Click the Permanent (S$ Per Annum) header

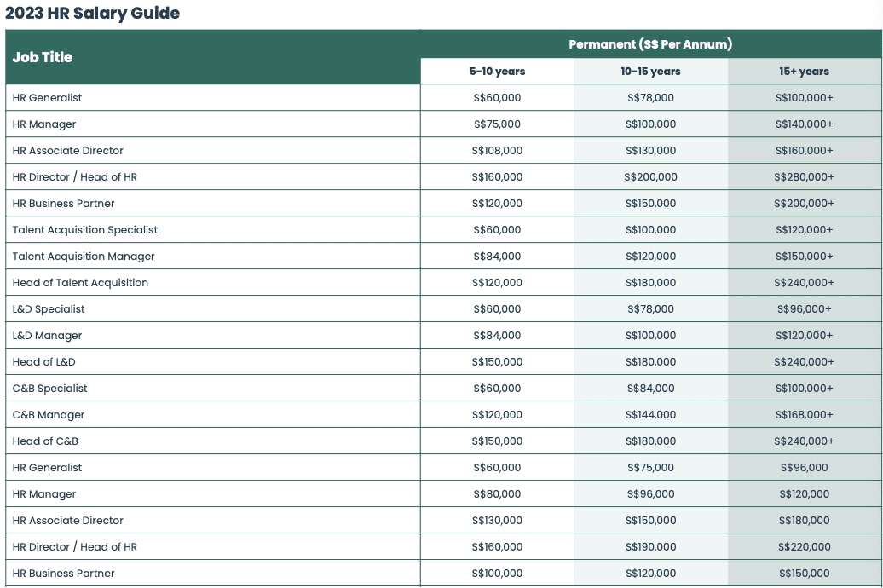tap(650, 44)
